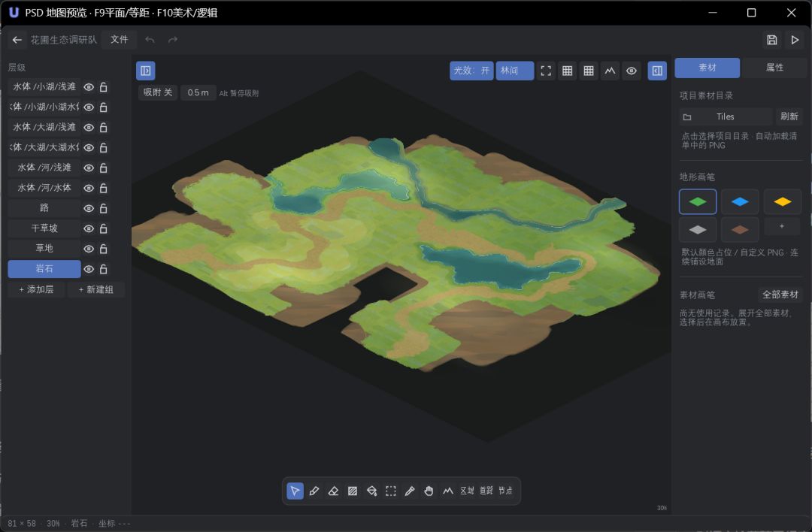Toggle visibility of 干草坡 layer

pos(89,228)
